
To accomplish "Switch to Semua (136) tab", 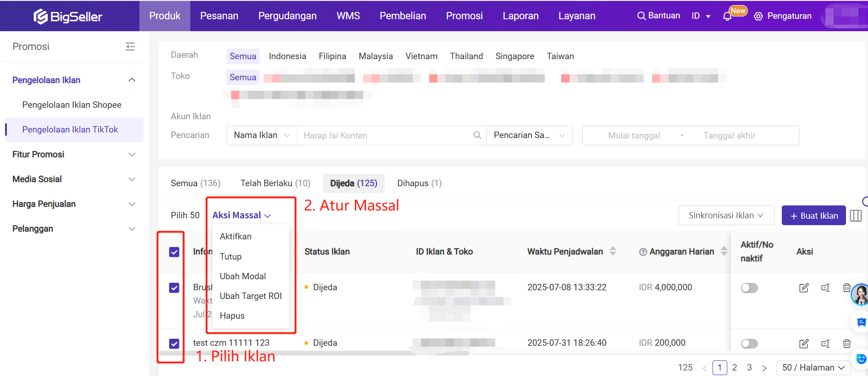I will [x=195, y=183].
